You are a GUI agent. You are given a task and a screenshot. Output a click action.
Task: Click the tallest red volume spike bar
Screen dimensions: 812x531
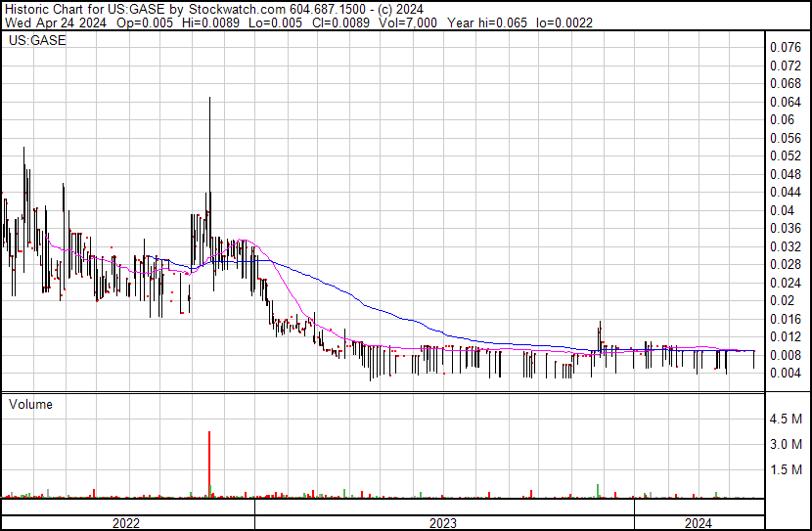click(x=209, y=465)
